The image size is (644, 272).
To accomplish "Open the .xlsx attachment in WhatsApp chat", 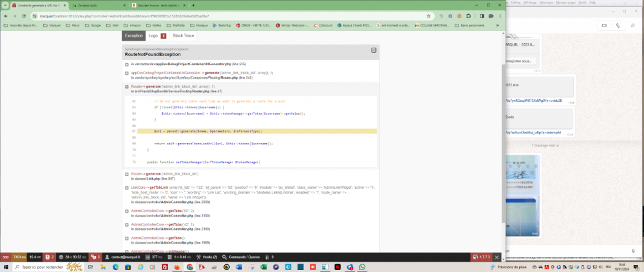I will (x=539, y=86).
